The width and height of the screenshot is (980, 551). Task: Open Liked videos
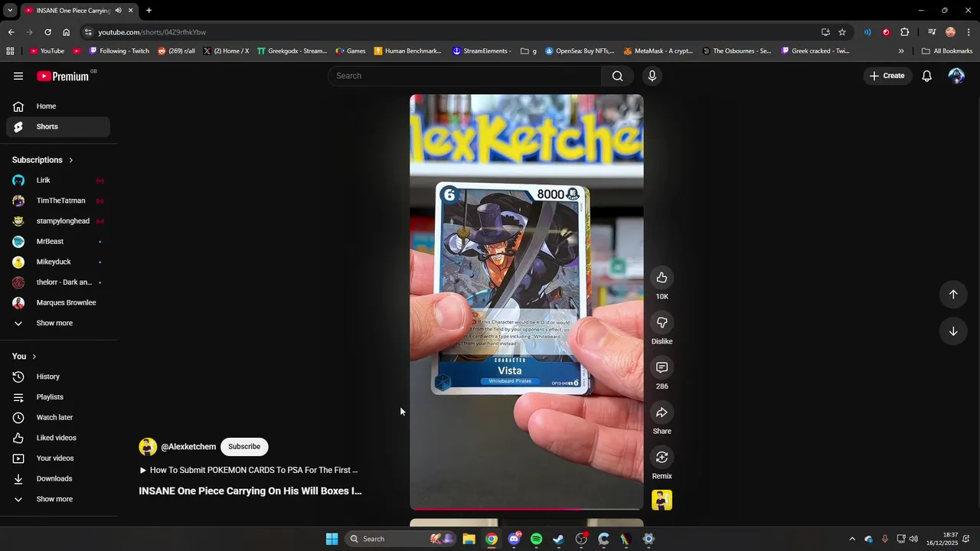click(58, 438)
